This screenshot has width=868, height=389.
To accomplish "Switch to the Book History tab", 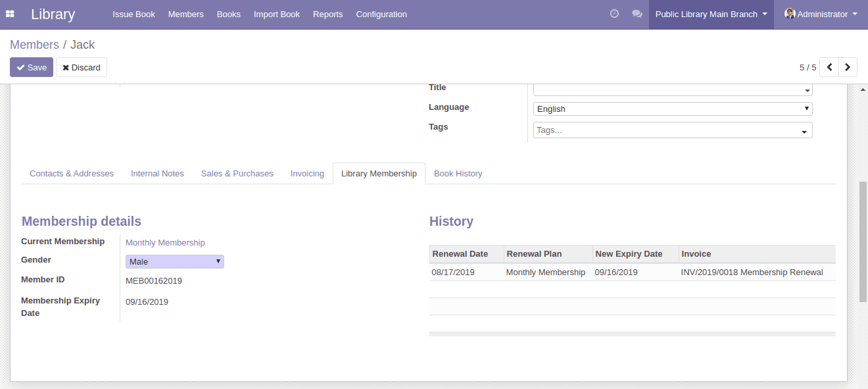I will click(x=458, y=174).
